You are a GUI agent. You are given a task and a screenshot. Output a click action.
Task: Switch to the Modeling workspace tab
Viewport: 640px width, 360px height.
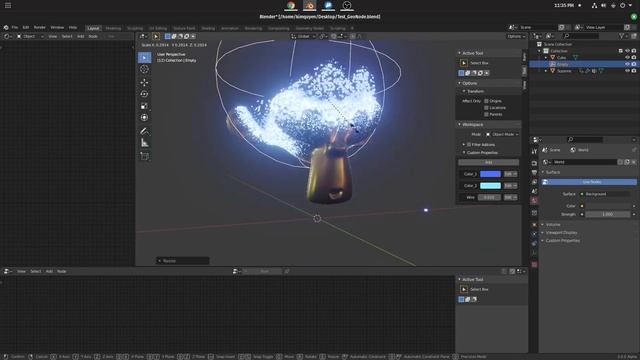coord(113,28)
